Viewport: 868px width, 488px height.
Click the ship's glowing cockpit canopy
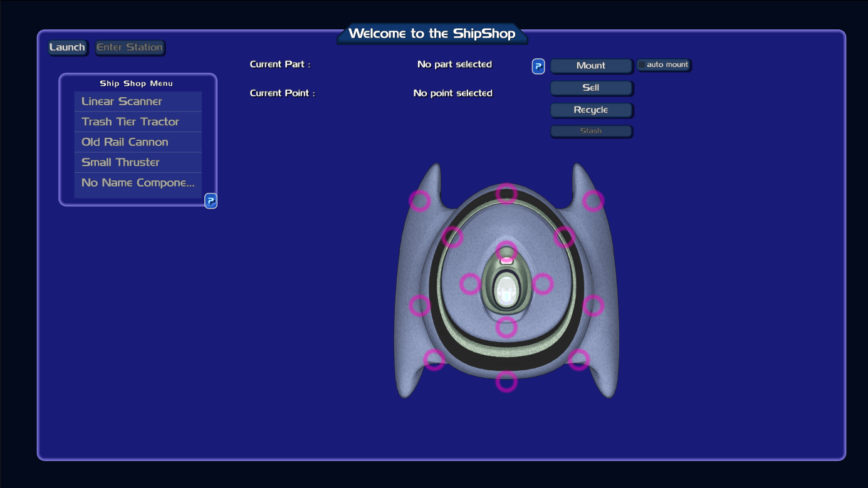point(506,291)
